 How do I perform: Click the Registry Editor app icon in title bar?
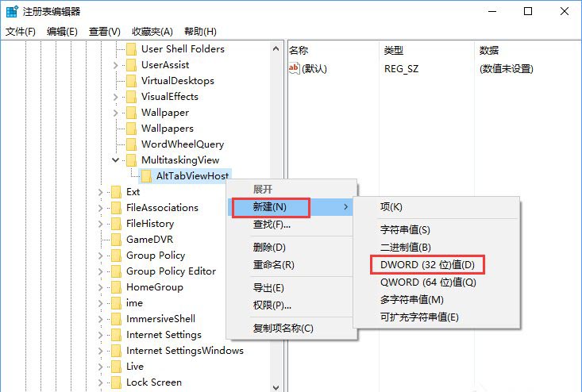[12, 11]
